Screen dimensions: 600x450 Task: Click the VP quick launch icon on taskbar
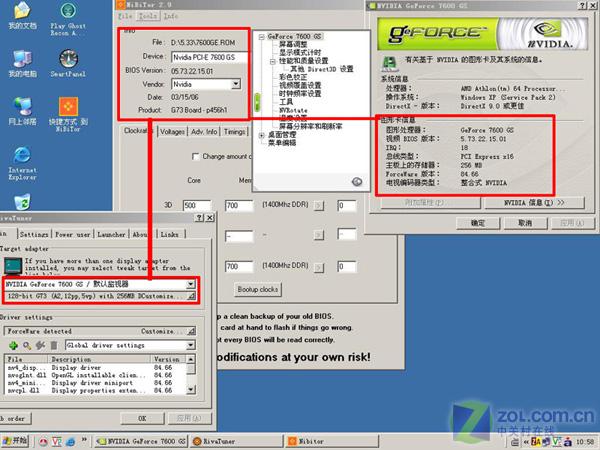[x=57, y=442]
